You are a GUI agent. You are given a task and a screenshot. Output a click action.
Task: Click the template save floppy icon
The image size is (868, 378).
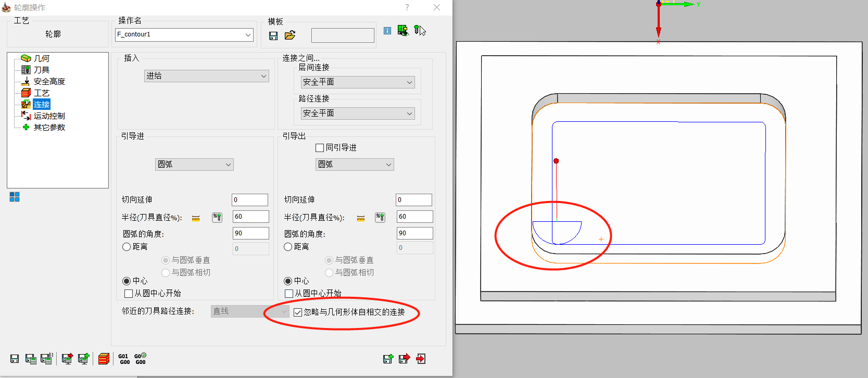tap(273, 35)
